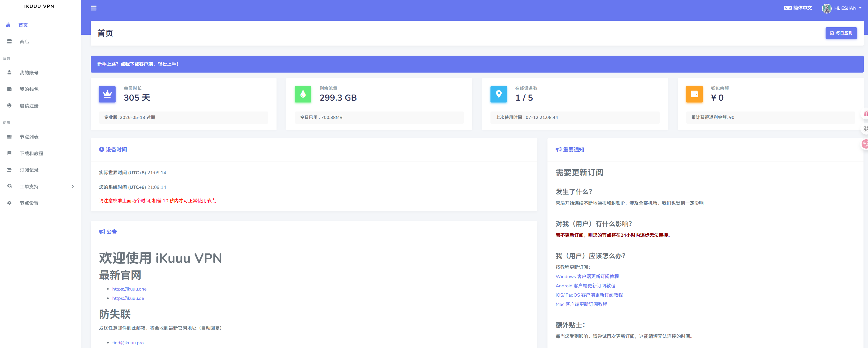Viewport: 868px width, 348px height.
Task: Click the shop icon beside 商店
Action: tap(10, 41)
